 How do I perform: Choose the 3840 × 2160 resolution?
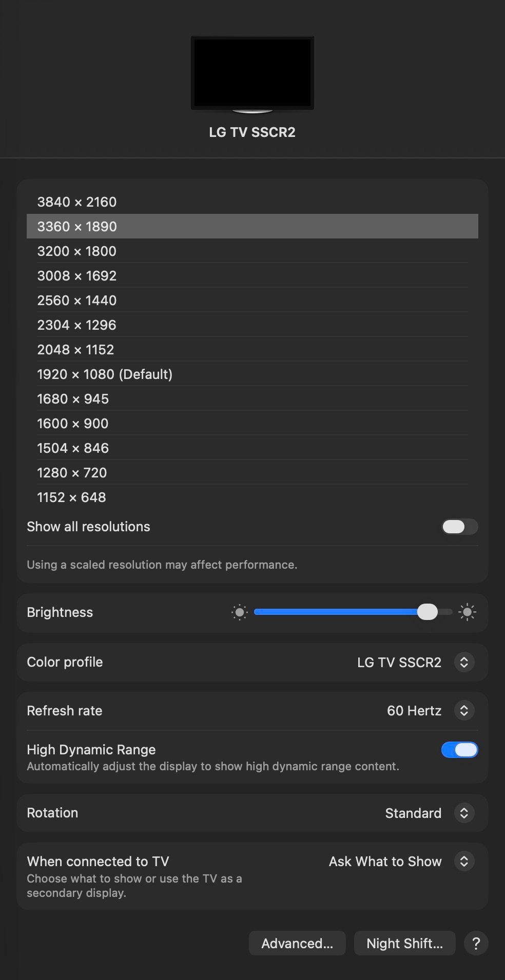click(252, 202)
